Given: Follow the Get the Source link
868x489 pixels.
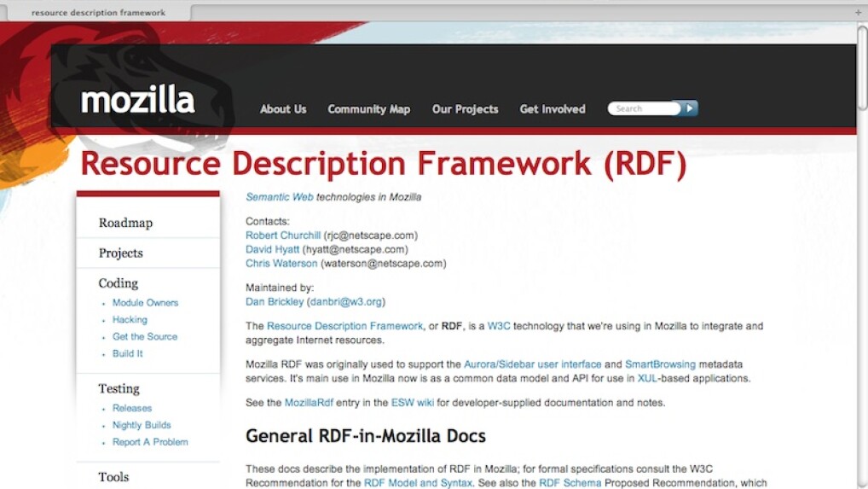Looking at the screenshot, I should 144,337.
